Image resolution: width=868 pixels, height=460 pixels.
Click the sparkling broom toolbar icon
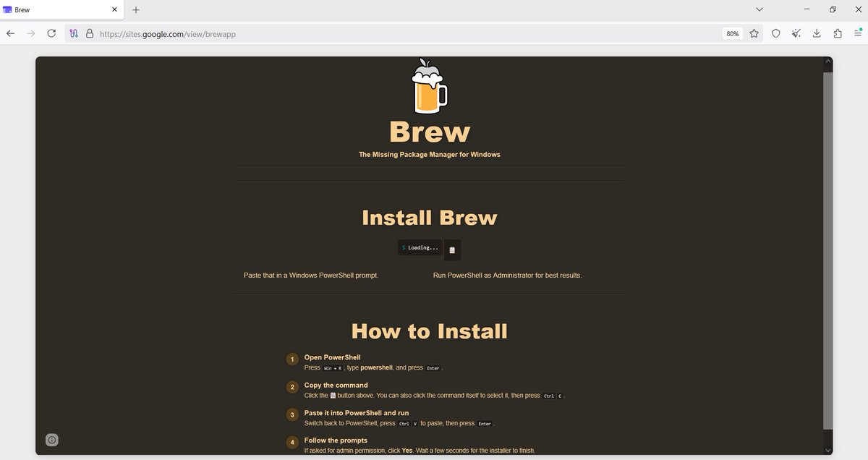tap(796, 33)
